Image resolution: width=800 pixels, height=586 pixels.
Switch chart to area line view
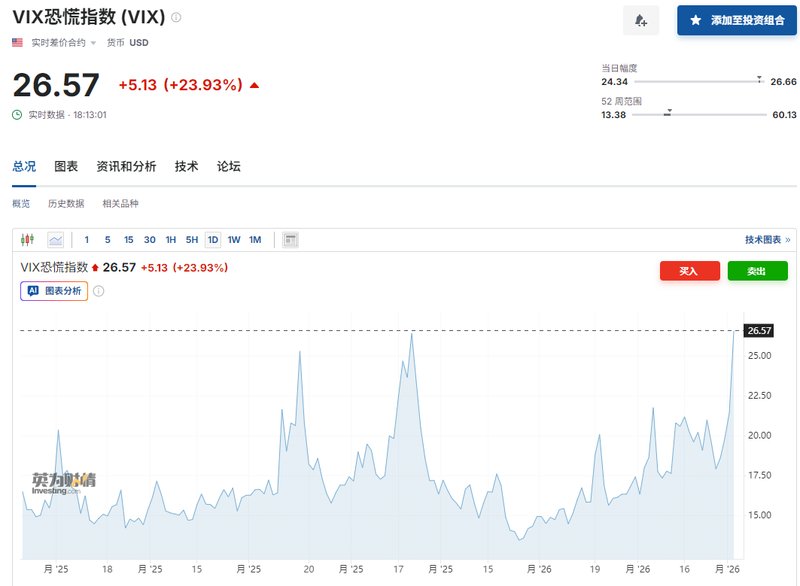56,240
